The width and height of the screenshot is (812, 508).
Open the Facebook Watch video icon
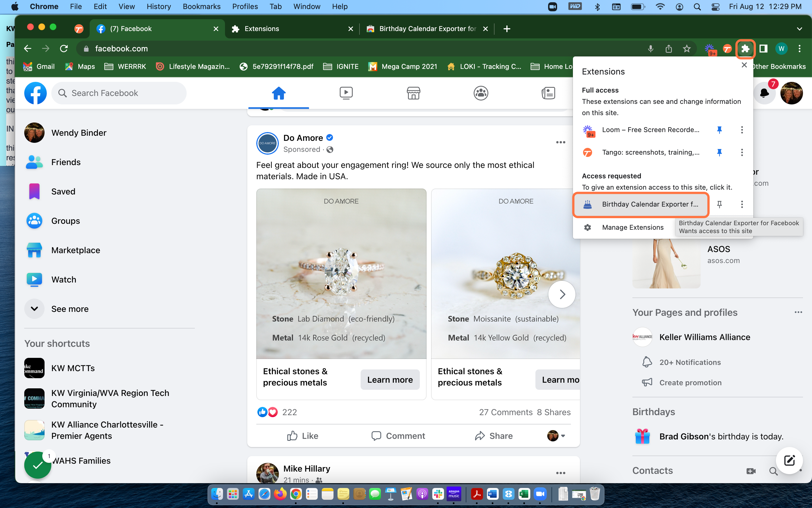(x=346, y=93)
